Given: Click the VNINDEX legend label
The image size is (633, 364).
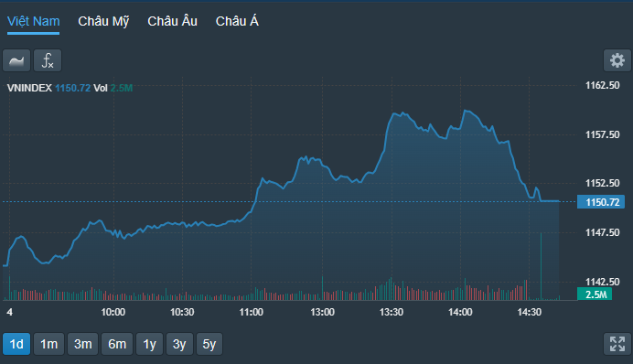Looking at the screenshot, I should [29, 88].
